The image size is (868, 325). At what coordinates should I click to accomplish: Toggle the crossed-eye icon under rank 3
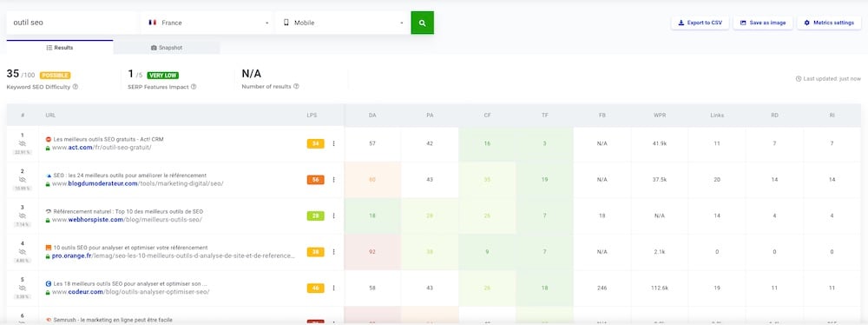click(x=23, y=216)
